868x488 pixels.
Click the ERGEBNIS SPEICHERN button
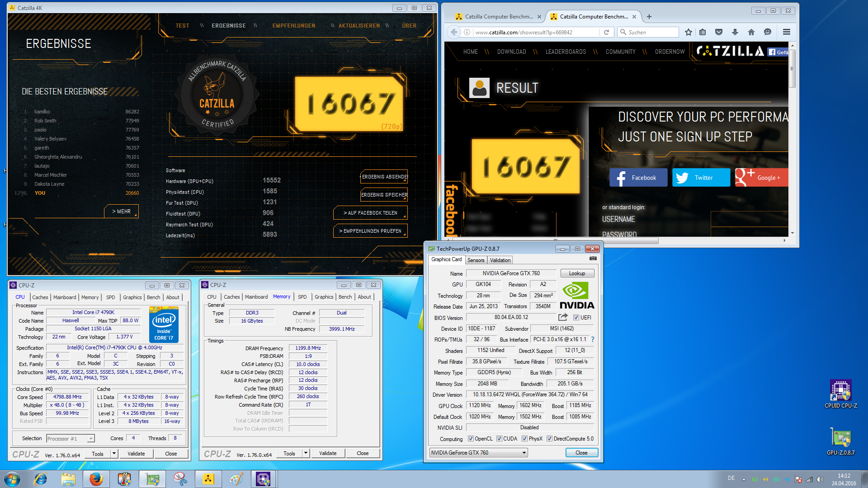(384, 195)
